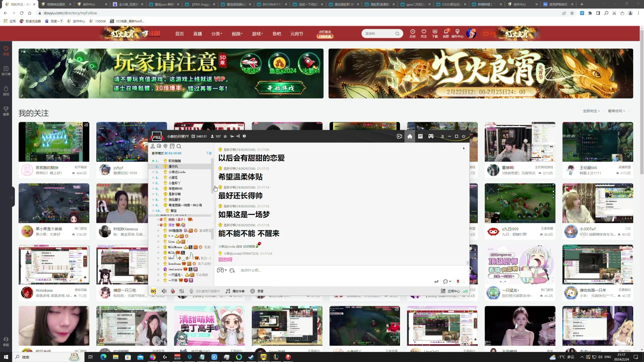
Task: Send a rose with the flower icon
Action: (458, 282)
